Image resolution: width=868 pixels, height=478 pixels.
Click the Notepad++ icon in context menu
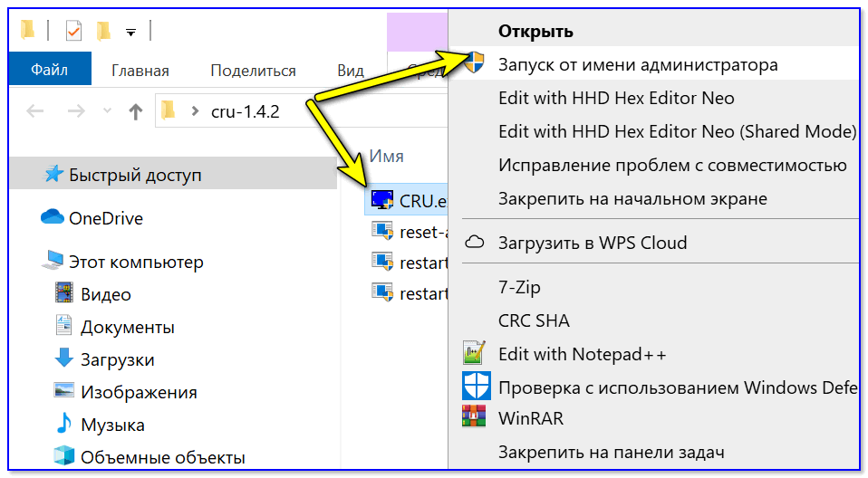click(x=475, y=353)
